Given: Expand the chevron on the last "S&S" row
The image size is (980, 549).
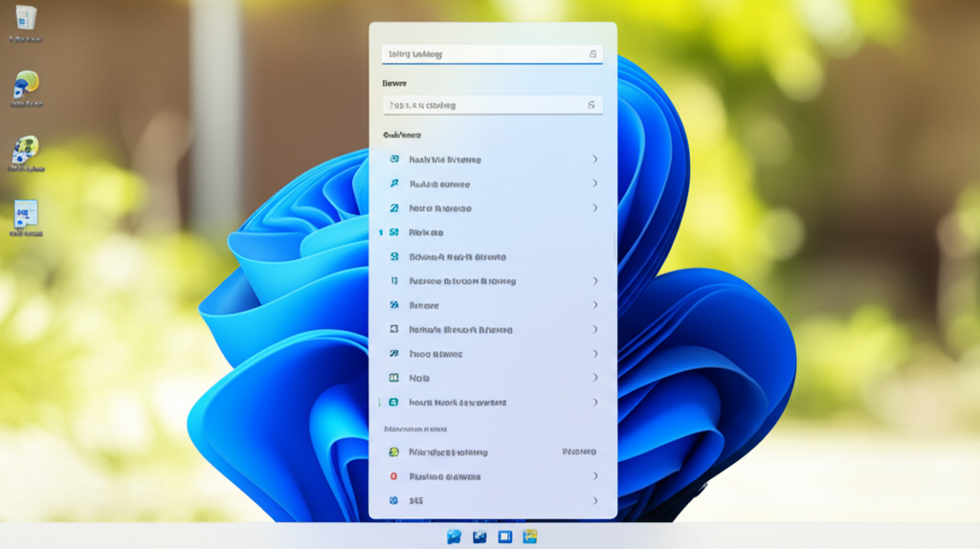Looking at the screenshot, I should [x=594, y=500].
